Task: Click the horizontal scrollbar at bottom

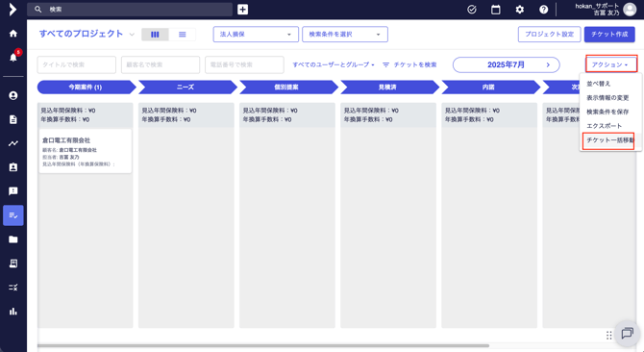Action: 262,346
